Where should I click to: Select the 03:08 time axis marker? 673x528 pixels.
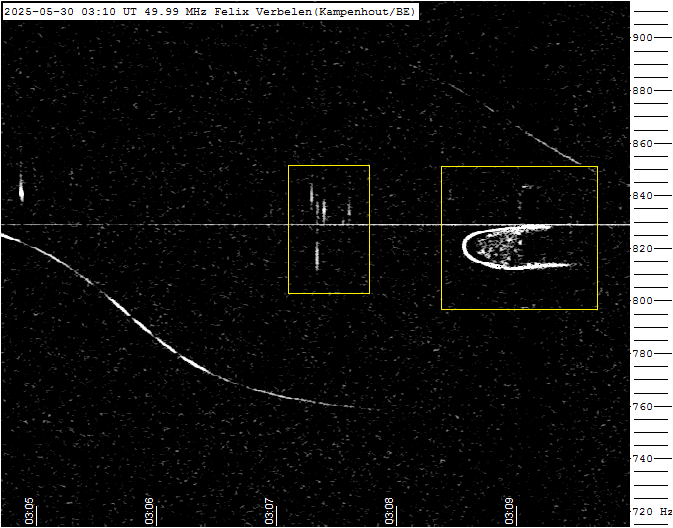click(389, 511)
